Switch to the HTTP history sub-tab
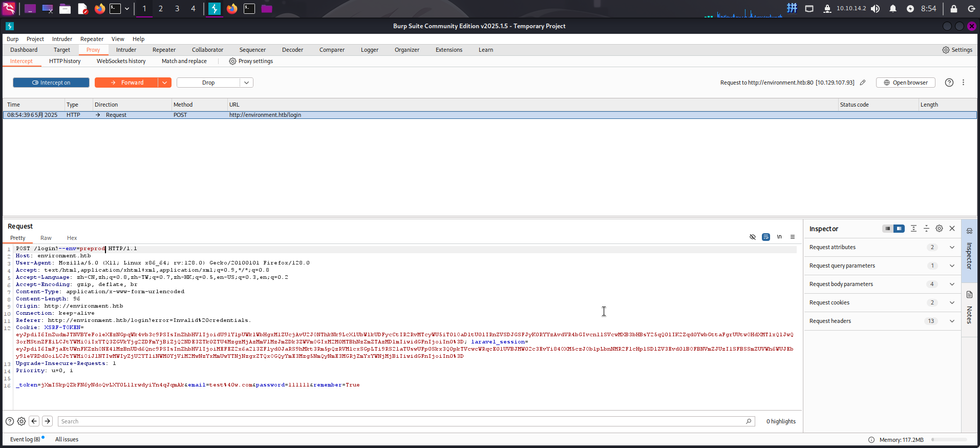Viewport: 980px width, 448px height. (x=65, y=61)
